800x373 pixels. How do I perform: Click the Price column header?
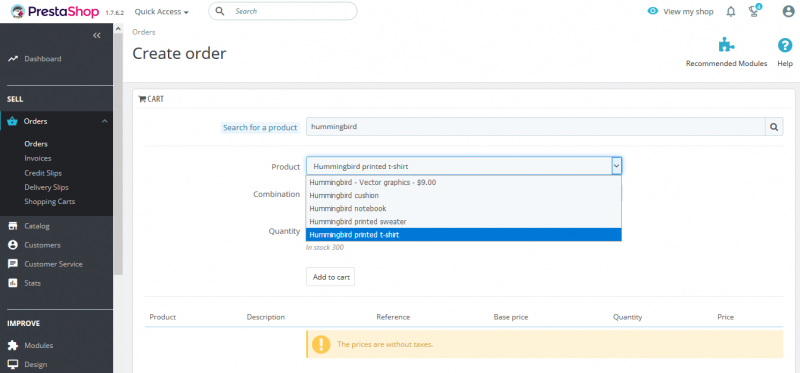point(726,317)
